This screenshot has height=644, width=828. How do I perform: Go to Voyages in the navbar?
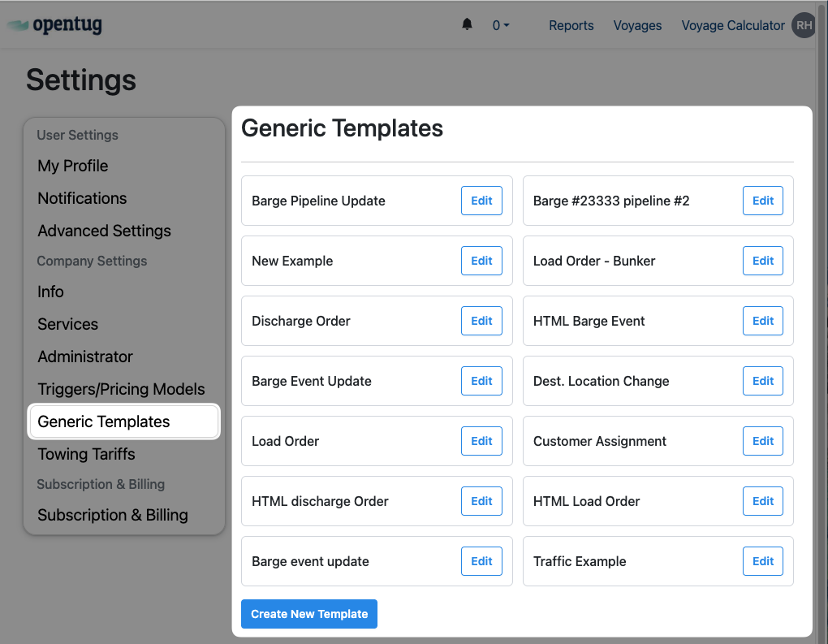(637, 25)
